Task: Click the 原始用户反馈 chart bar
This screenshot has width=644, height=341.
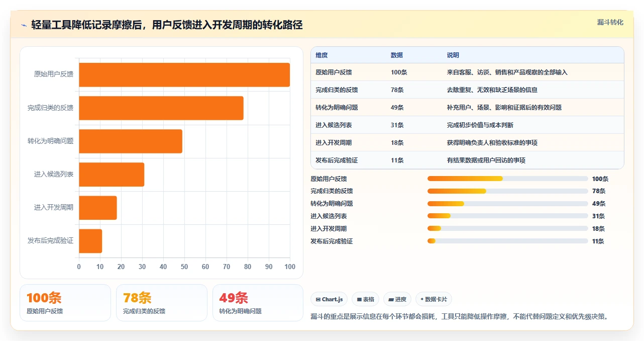Action: (184, 74)
